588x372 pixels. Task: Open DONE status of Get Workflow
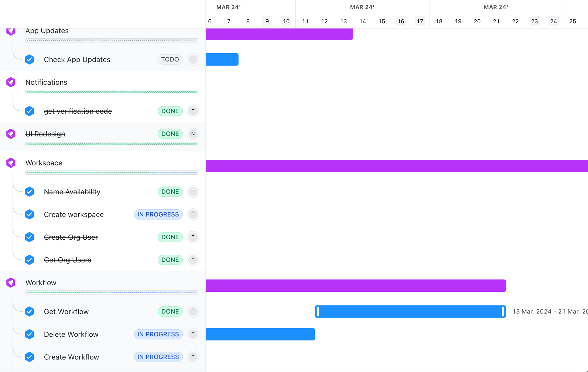pos(170,311)
